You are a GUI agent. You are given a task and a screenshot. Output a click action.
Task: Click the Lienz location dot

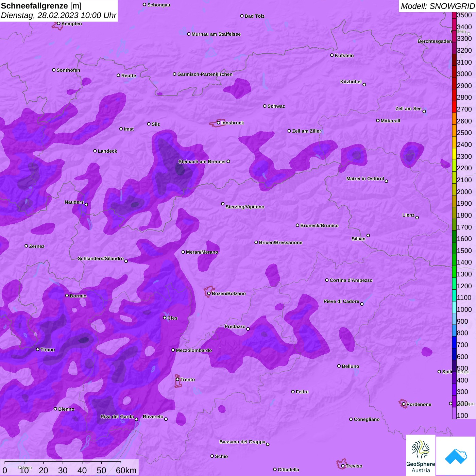[417, 218]
